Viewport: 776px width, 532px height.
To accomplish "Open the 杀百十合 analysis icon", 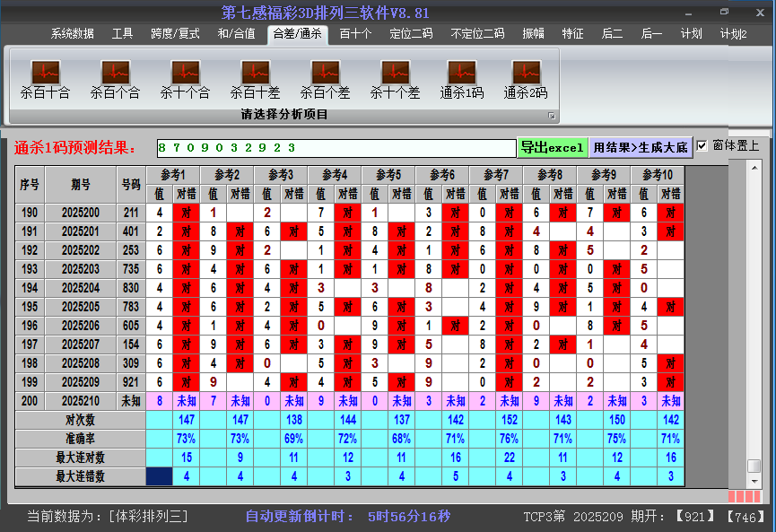I will (45, 79).
